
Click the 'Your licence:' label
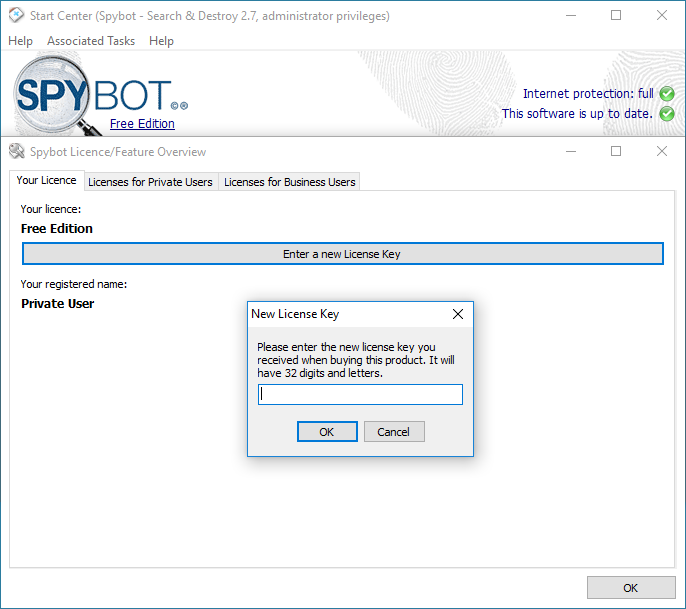point(51,209)
